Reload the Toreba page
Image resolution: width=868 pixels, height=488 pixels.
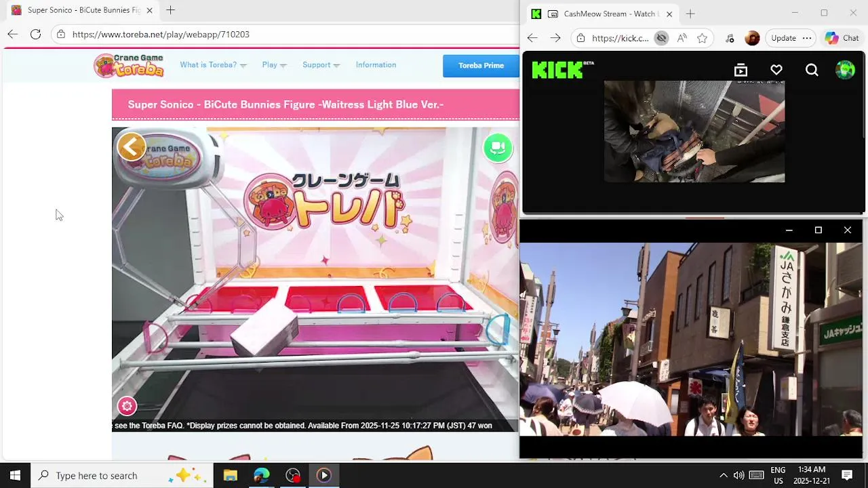pyautogui.click(x=35, y=34)
